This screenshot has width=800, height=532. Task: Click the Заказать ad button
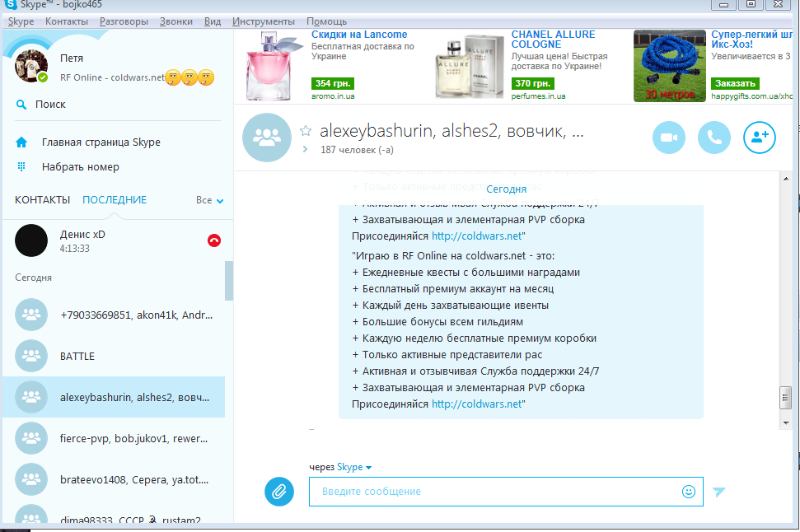coord(735,83)
